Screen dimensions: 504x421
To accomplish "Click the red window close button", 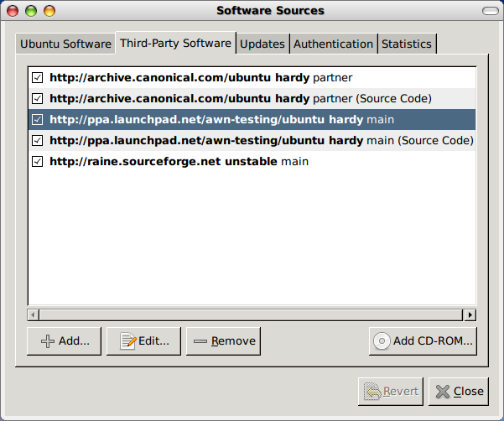I will pyautogui.click(x=13, y=11).
